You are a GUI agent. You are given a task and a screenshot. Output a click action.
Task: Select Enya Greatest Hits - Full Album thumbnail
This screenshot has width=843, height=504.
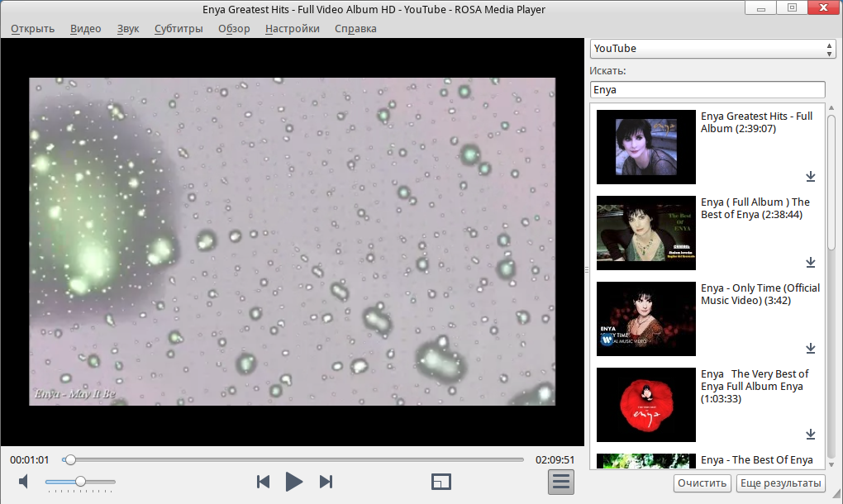(646, 147)
